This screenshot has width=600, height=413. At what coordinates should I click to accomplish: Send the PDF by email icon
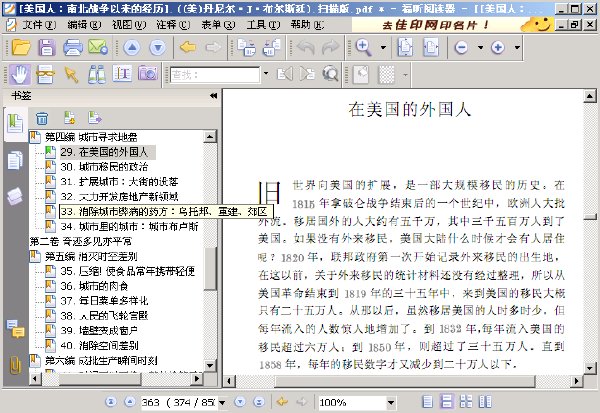[x=98, y=47]
